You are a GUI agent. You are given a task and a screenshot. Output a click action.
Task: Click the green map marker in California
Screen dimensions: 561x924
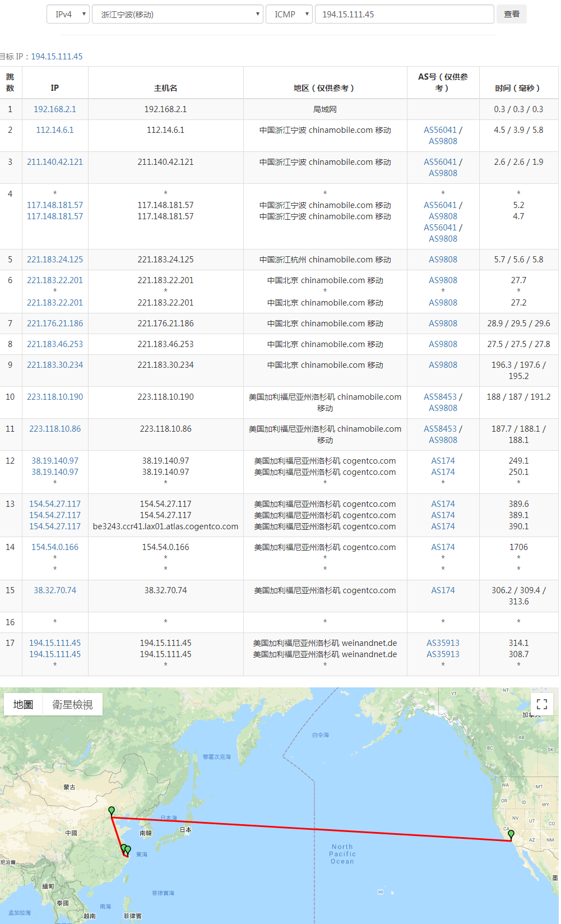[511, 835]
